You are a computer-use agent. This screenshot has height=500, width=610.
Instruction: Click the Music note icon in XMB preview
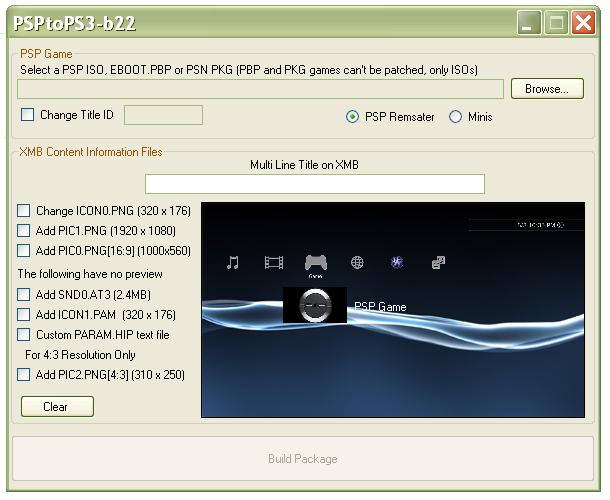tap(233, 263)
